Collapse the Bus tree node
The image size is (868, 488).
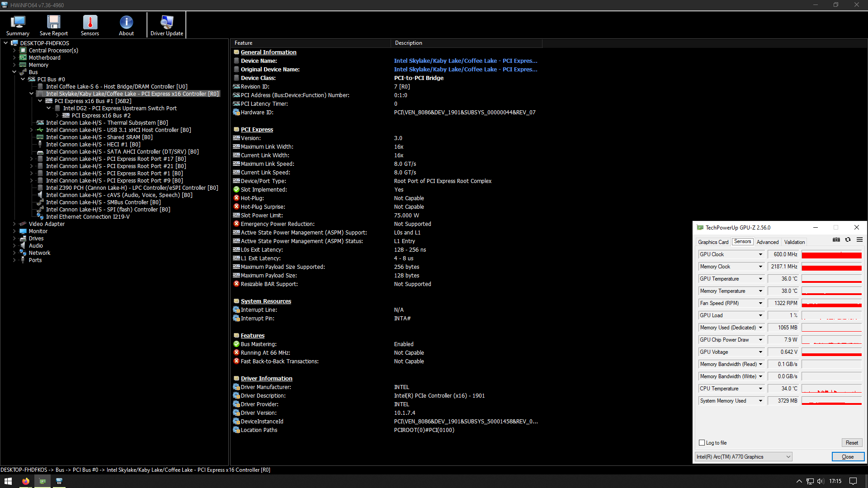click(14, 72)
